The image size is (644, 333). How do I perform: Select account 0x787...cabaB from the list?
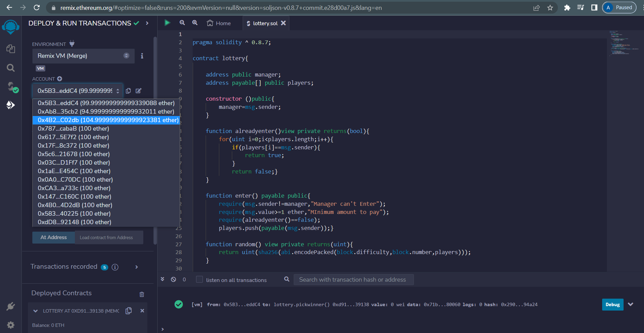[x=74, y=128]
